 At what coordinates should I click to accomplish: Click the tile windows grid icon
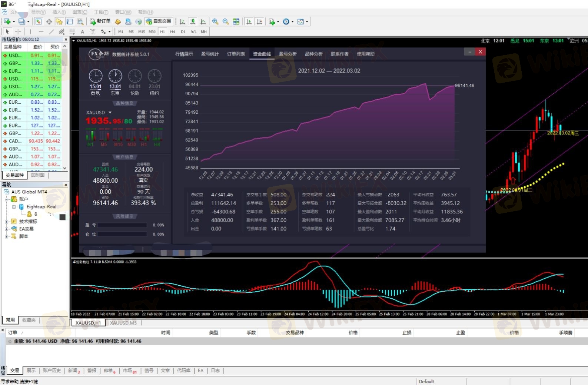click(x=236, y=21)
